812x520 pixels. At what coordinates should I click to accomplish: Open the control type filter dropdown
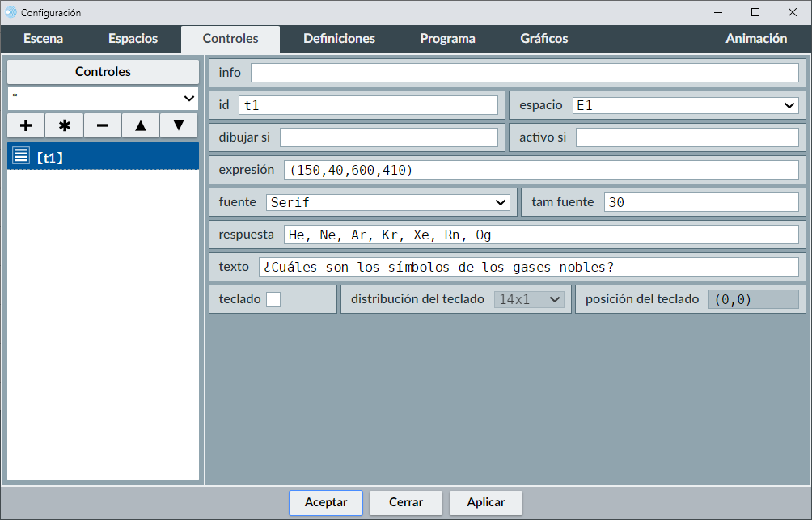click(103, 98)
